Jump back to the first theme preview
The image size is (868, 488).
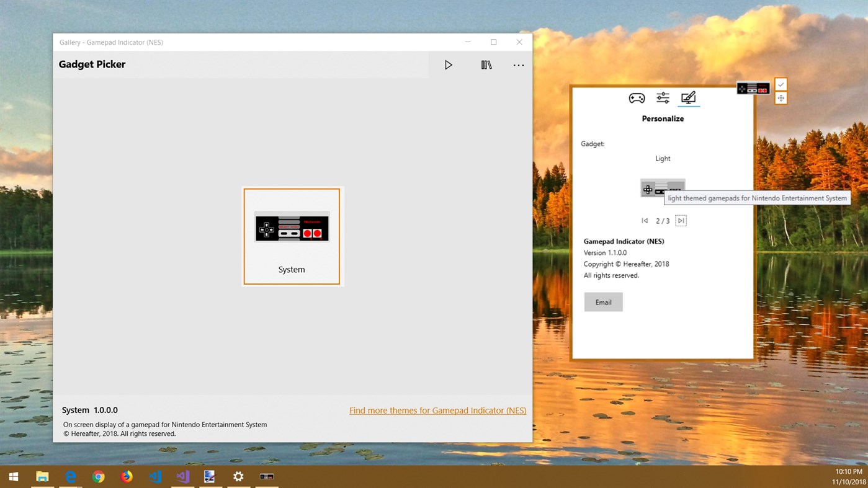tap(645, 220)
